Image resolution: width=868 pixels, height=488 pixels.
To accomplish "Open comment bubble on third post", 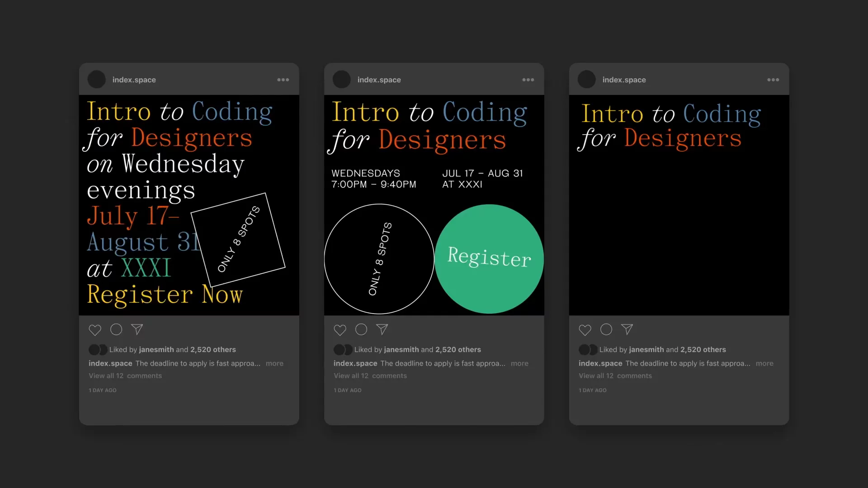I will [x=606, y=330].
